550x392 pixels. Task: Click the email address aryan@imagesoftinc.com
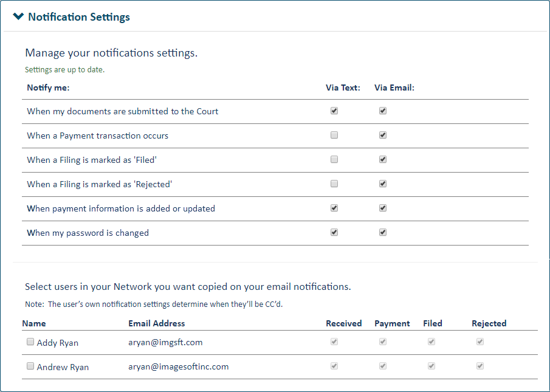click(x=178, y=366)
